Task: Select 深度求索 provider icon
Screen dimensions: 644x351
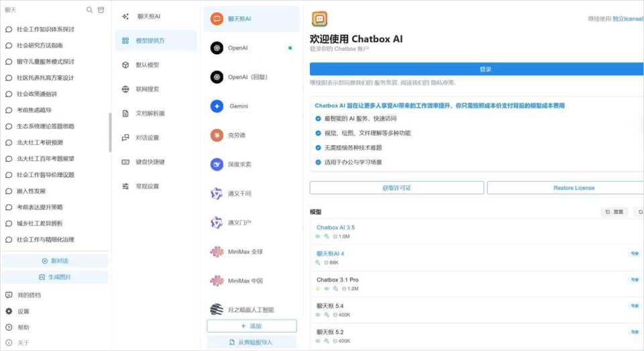Action: pyautogui.click(x=217, y=164)
